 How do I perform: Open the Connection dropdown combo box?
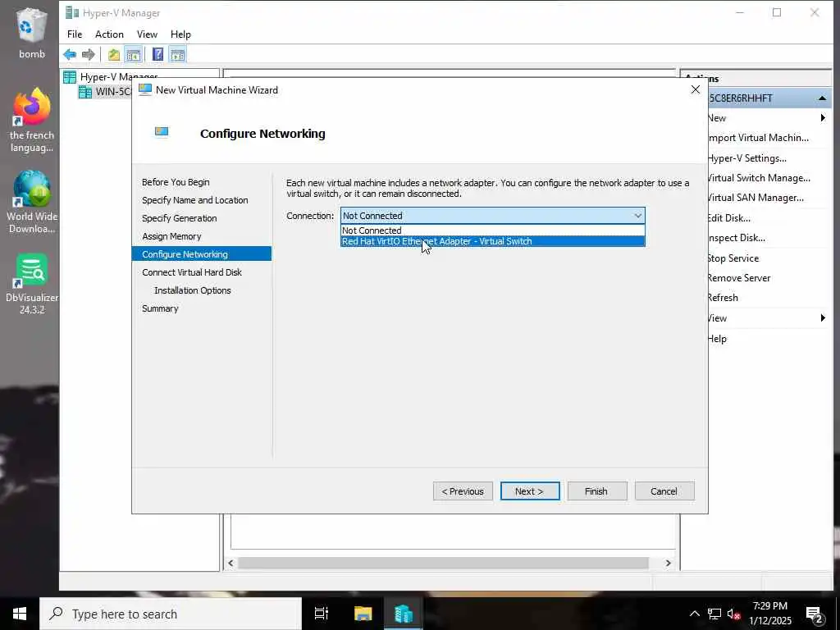[x=493, y=216]
